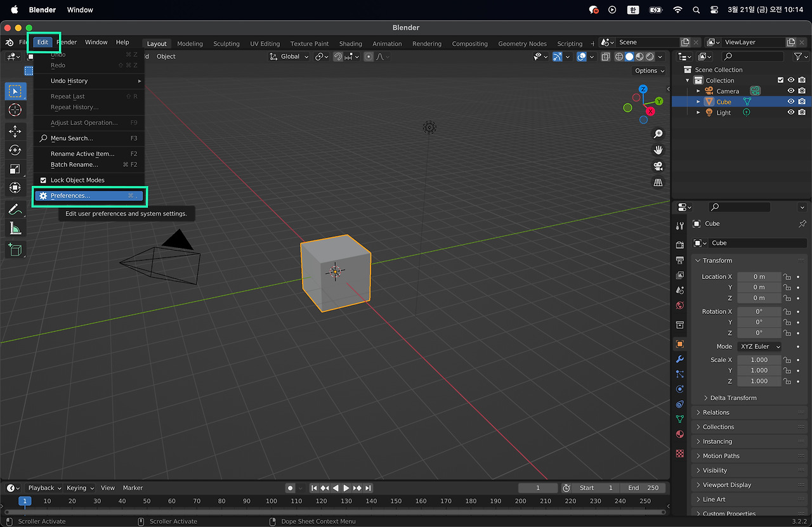The height and width of the screenshot is (527, 812).
Task: Open the Object Constraints properties tab
Action: [680, 404]
